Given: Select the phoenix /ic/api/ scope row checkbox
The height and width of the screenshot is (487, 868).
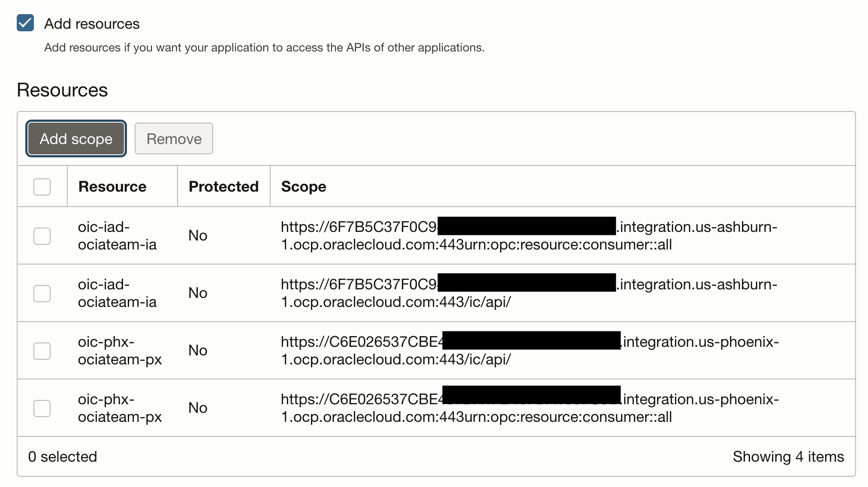Looking at the screenshot, I should [x=42, y=351].
